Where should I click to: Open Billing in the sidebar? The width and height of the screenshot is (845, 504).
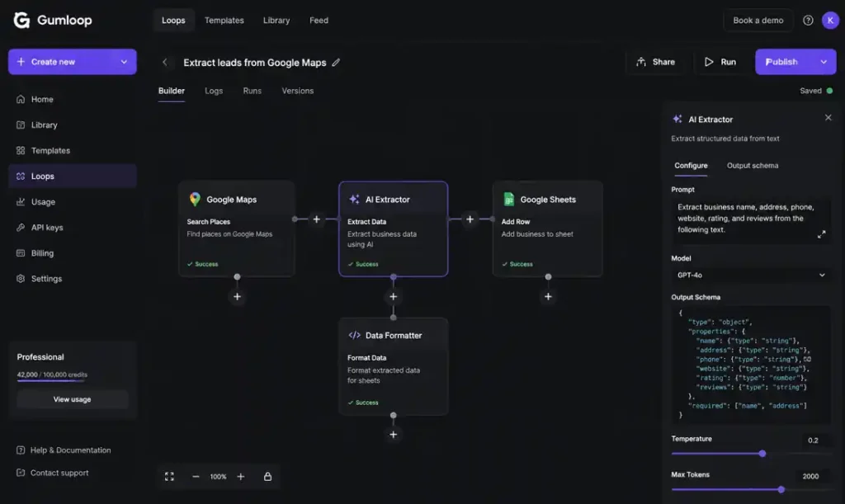73,253
